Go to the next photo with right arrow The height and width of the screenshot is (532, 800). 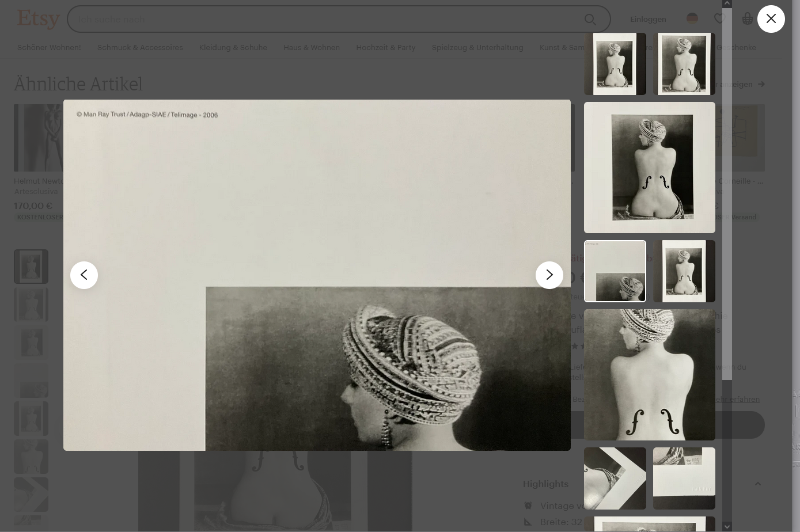pos(549,275)
